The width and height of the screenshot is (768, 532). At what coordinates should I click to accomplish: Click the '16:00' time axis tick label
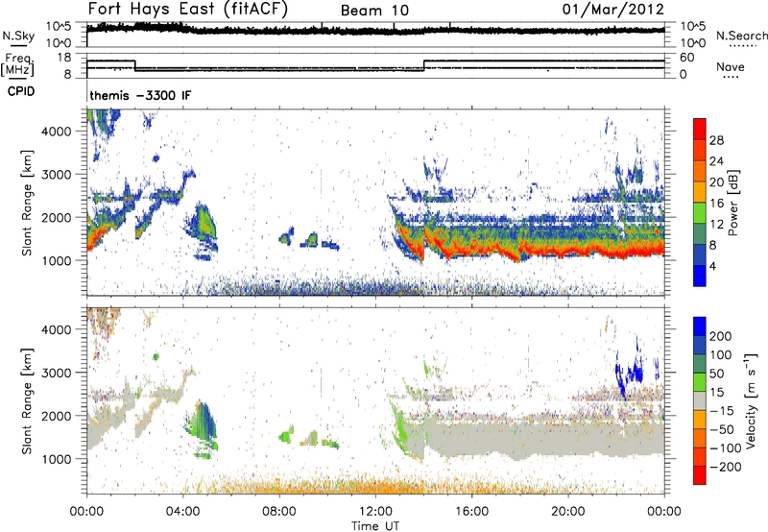(x=471, y=512)
